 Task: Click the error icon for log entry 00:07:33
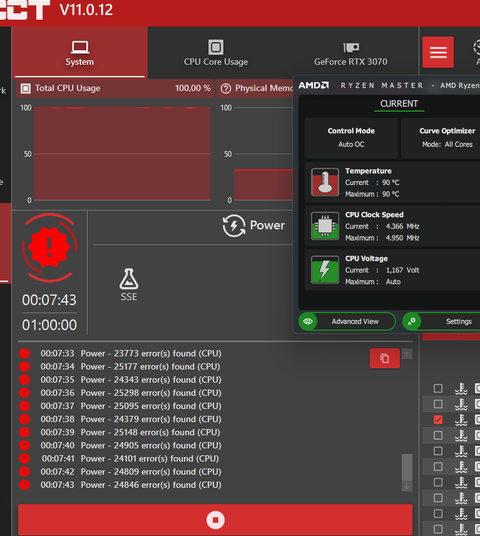click(x=24, y=353)
